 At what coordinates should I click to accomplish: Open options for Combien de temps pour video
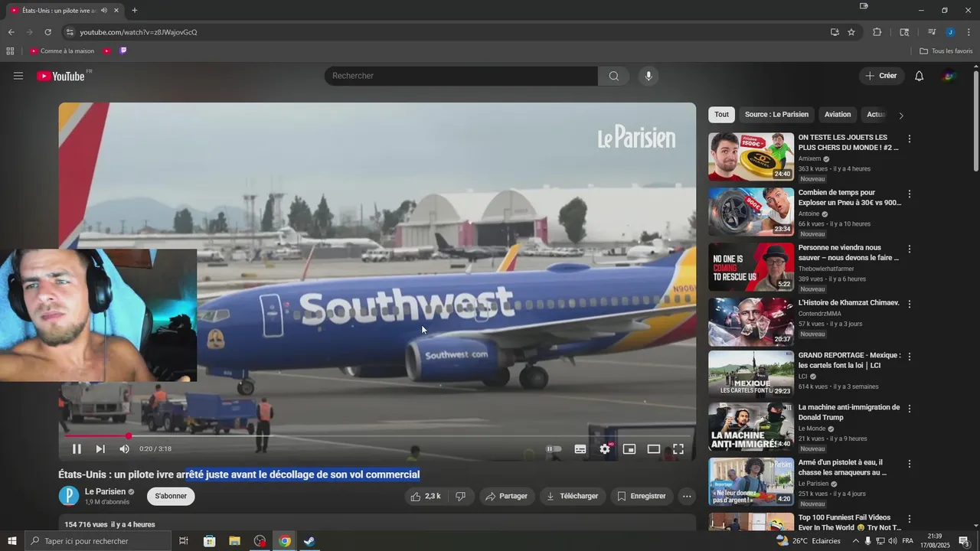pos(910,194)
